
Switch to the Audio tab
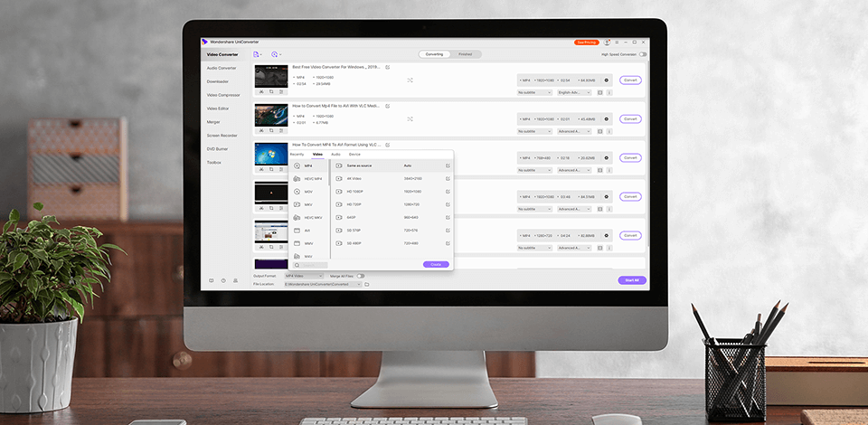coord(335,155)
